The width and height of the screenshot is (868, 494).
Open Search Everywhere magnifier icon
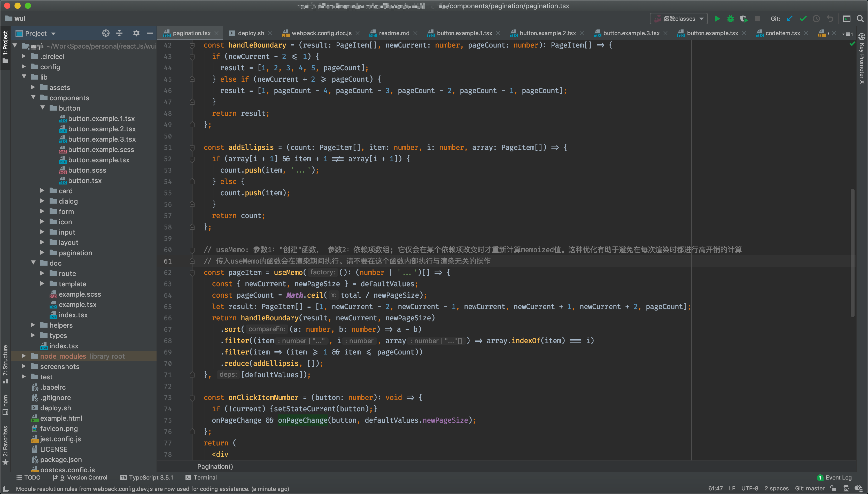(860, 19)
